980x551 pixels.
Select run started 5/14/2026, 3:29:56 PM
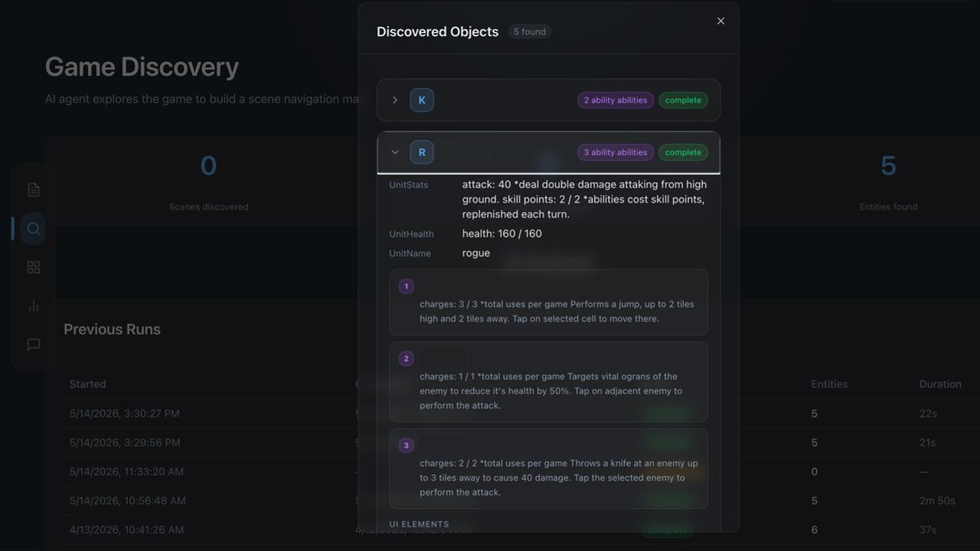tap(125, 442)
